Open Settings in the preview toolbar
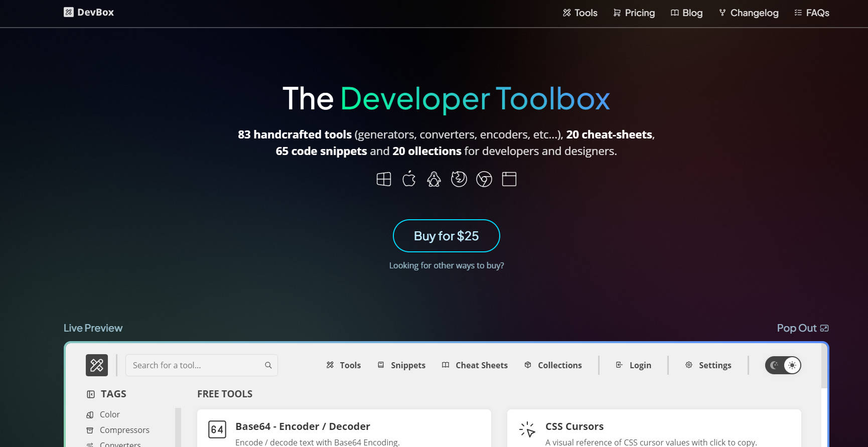The image size is (868, 447). pos(708,365)
